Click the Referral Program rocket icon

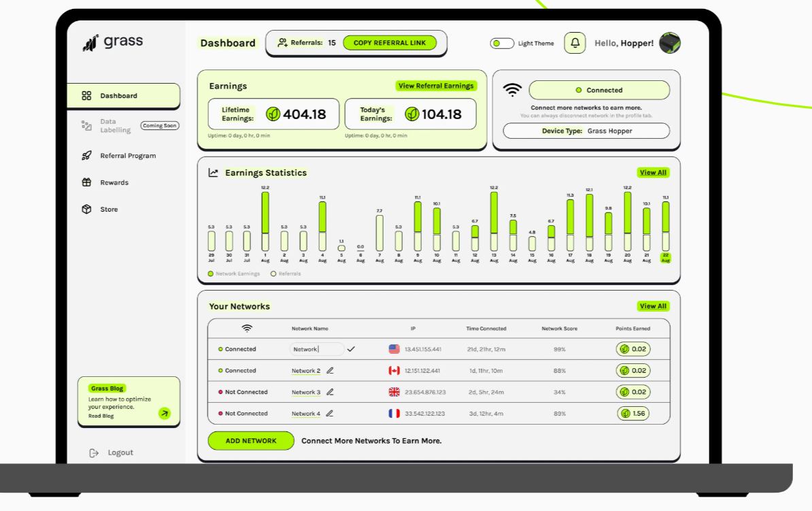86,155
